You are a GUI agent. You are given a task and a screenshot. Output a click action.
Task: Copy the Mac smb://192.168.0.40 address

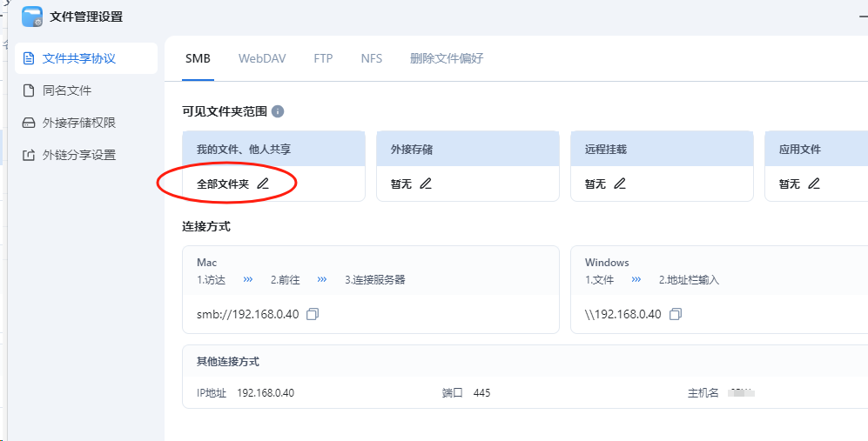pos(313,314)
